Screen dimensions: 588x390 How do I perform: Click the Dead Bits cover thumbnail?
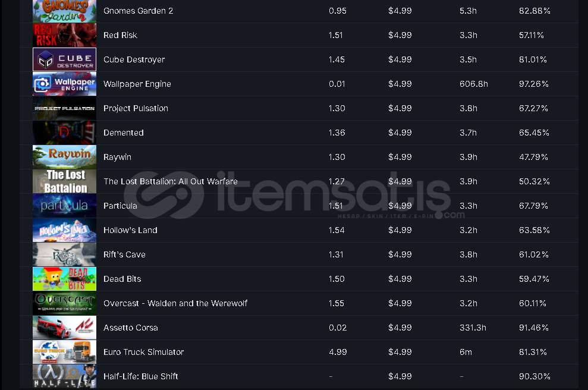[x=64, y=279]
